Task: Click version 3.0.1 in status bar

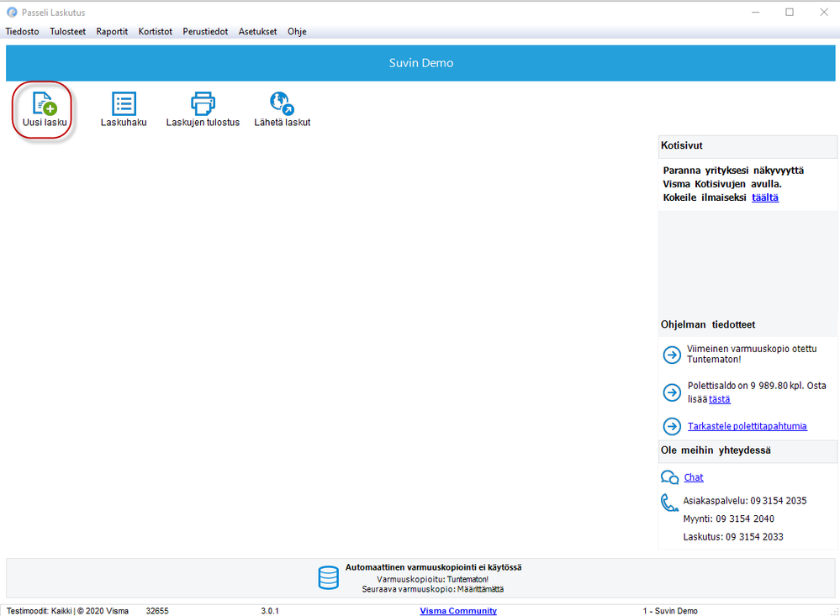Action: [x=269, y=611]
